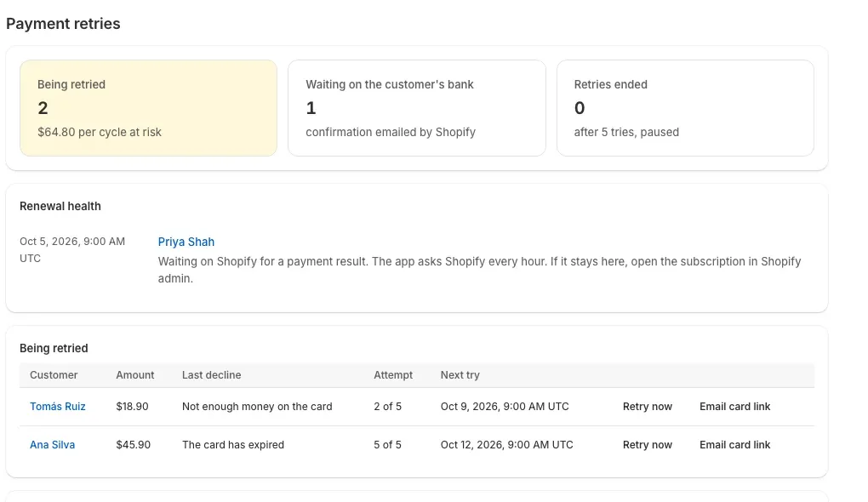Click the Amount column header

[135, 374]
